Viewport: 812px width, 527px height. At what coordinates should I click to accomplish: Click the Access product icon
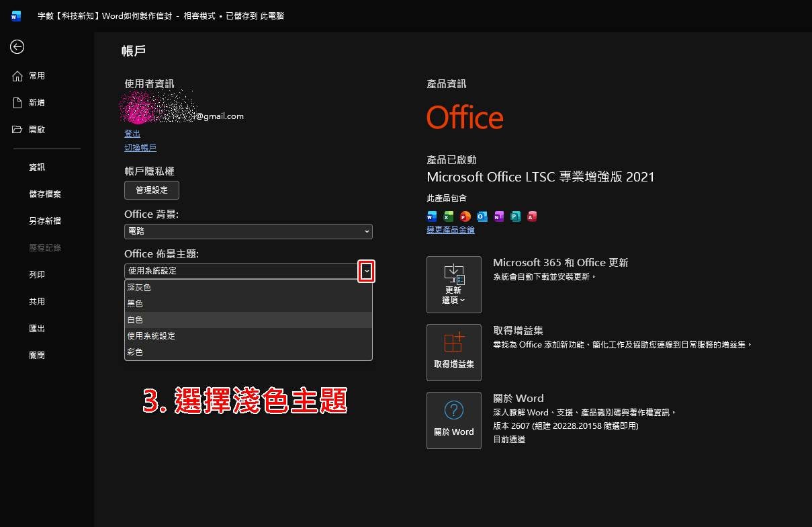click(x=532, y=216)
